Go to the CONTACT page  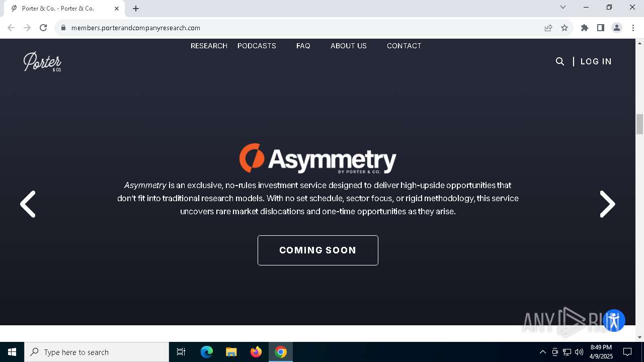coord(404,46)
